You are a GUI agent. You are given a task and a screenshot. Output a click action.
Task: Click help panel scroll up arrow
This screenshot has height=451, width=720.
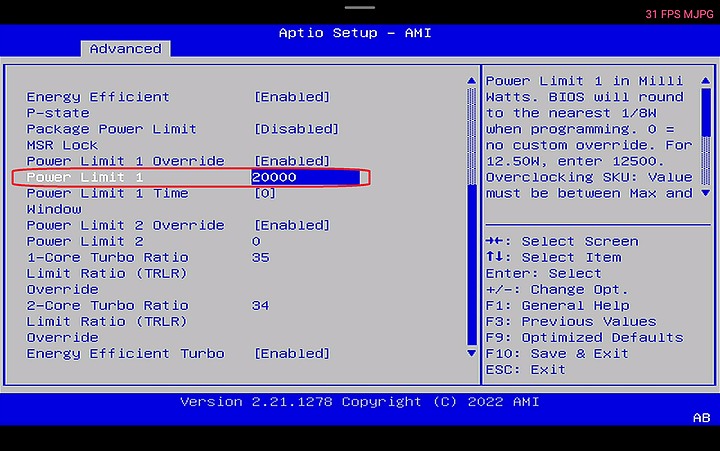(706, 81)
